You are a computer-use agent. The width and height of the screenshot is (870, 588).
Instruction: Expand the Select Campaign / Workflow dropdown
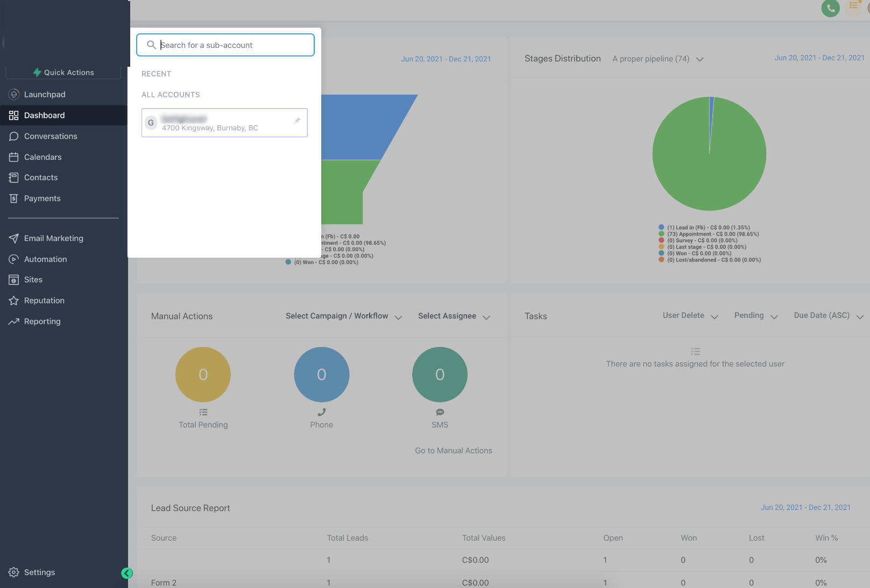click(344, 316)
